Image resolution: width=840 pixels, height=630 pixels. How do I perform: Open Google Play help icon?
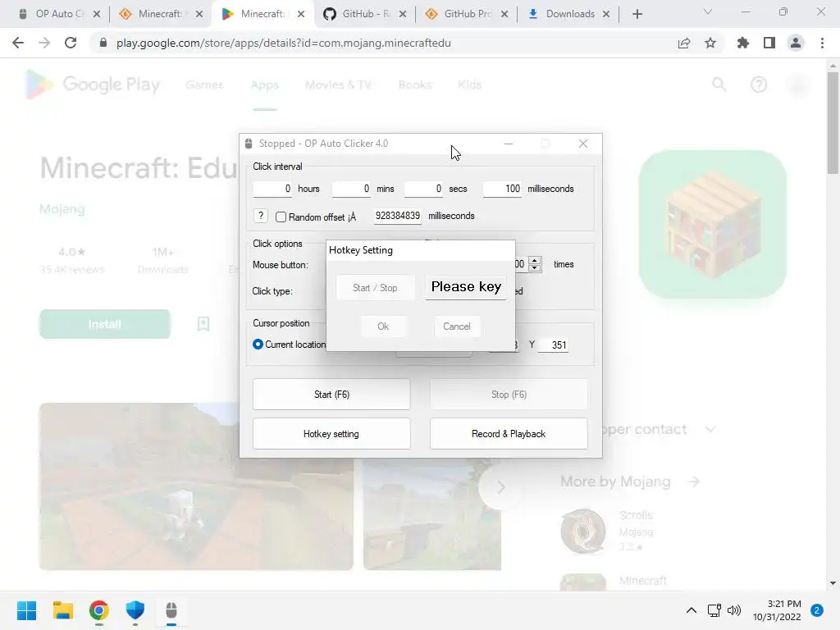(x=759, y=84)
